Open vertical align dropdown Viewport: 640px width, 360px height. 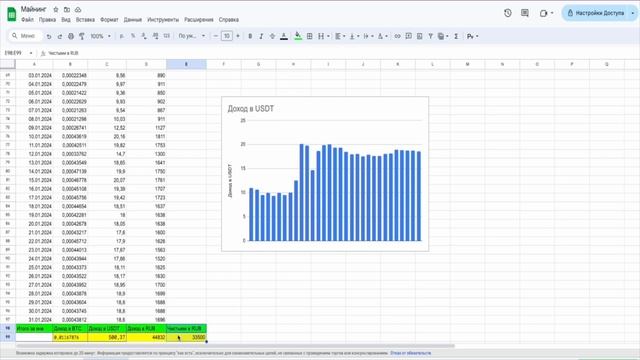click(x=354, y=36)
